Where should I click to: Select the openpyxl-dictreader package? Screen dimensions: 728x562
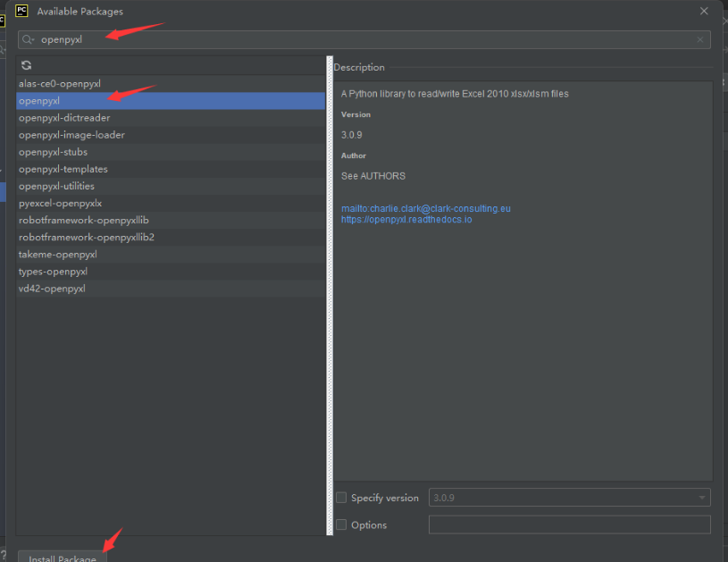click(x=171, y=118)
